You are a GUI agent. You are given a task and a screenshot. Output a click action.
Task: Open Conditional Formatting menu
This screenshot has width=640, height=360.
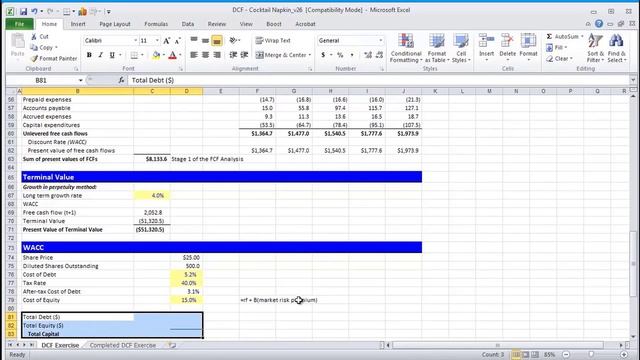(406, 48)
